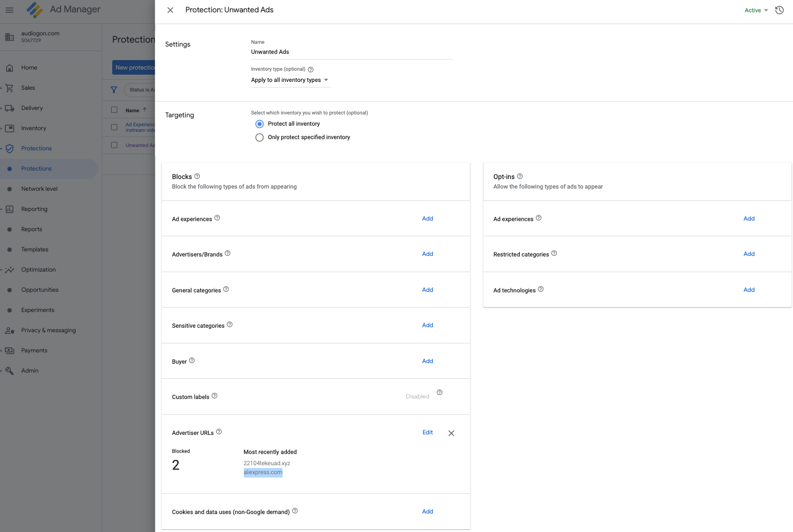Show help for Advertiser URLs
The height and width of the screenshot is (532, 793).
point(219,432)
